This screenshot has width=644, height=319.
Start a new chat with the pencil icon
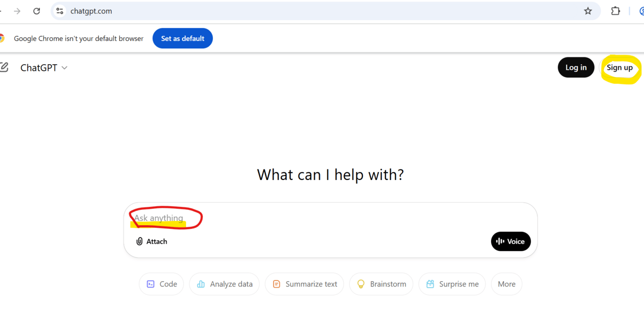click(4, 67)
